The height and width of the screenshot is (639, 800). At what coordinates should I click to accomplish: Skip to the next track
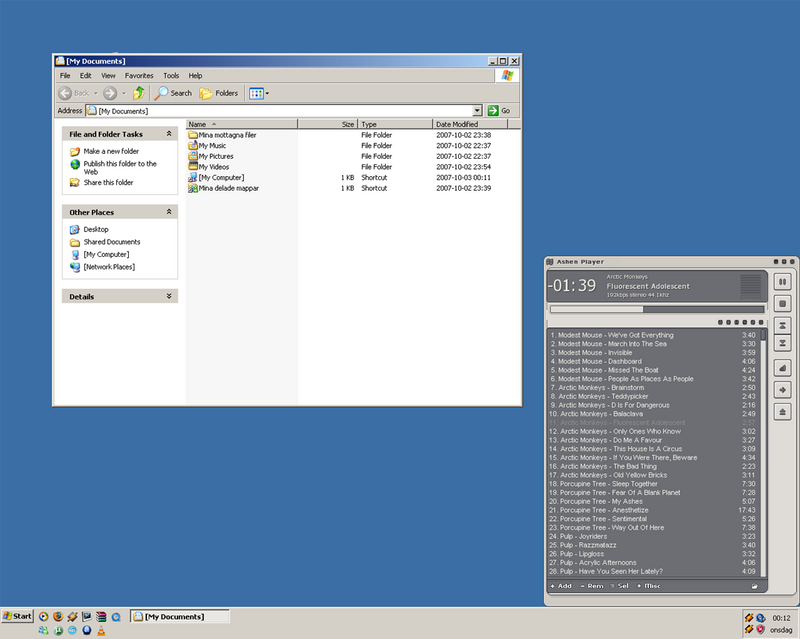(x=782, y=340)
